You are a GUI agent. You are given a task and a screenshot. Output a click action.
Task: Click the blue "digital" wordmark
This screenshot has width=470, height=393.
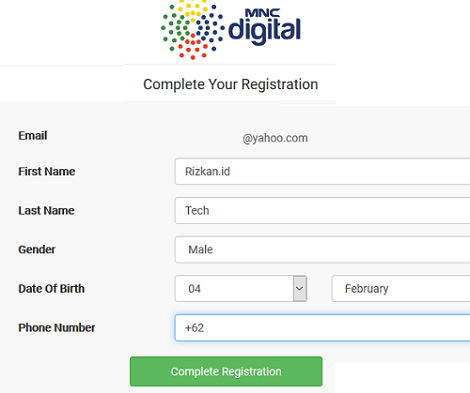tap(265, 31)
